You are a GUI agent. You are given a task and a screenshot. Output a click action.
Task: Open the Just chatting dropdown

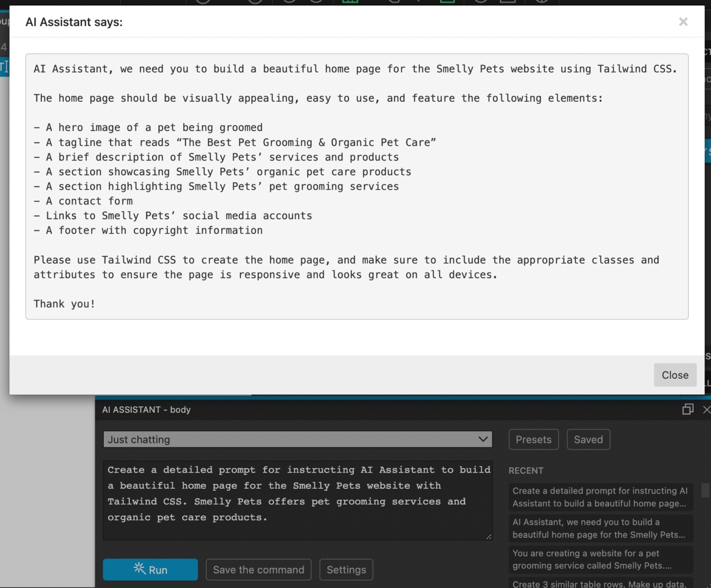[297, 439]
